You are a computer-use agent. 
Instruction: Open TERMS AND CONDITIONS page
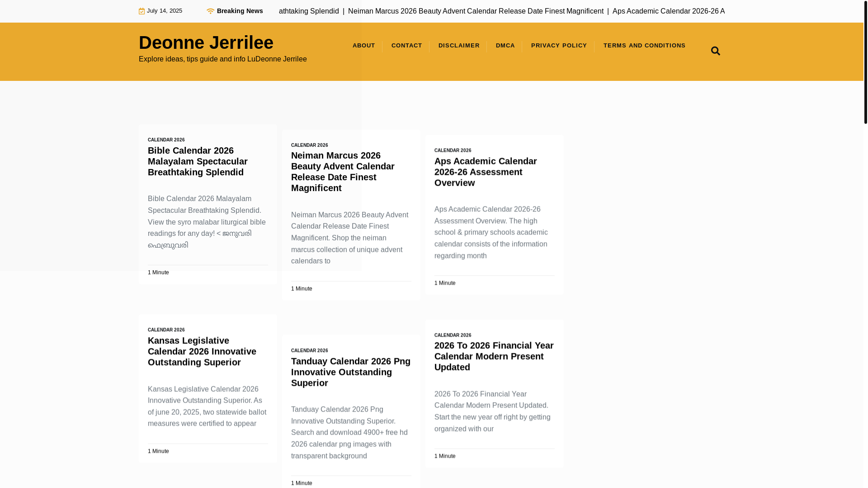[645, 46]
